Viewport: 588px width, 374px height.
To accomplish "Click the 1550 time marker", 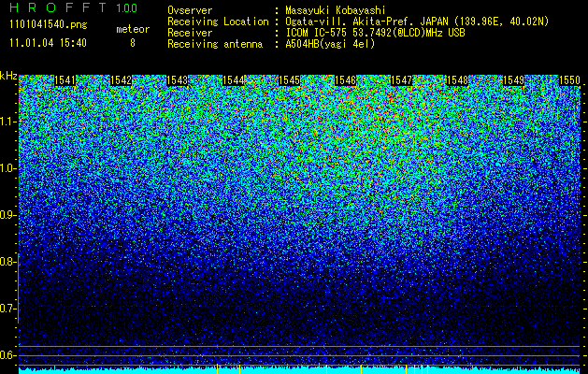I will click(x=569, y=80).
